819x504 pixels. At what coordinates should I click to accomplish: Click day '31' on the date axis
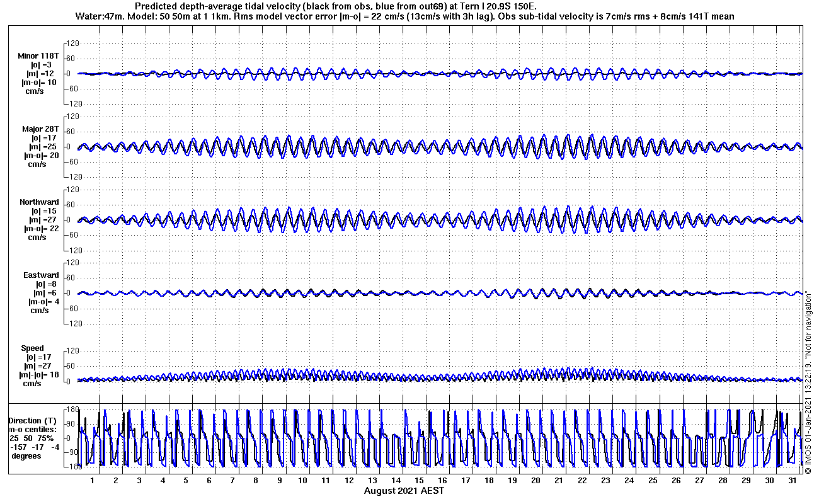click(793, 480)
